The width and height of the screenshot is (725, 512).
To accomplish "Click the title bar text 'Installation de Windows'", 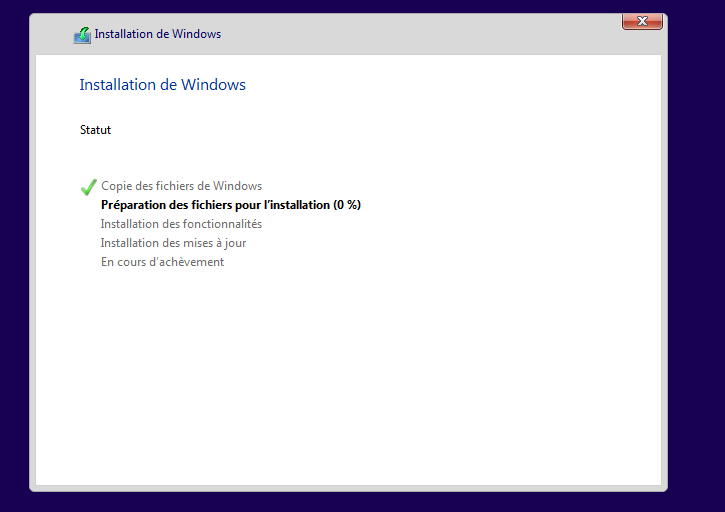I will (158, 34).
